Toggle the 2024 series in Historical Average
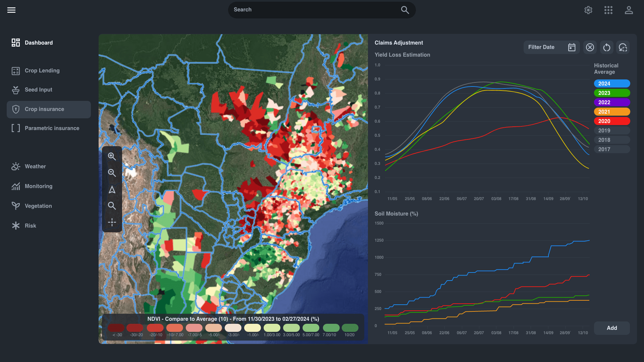 (612, 83)
